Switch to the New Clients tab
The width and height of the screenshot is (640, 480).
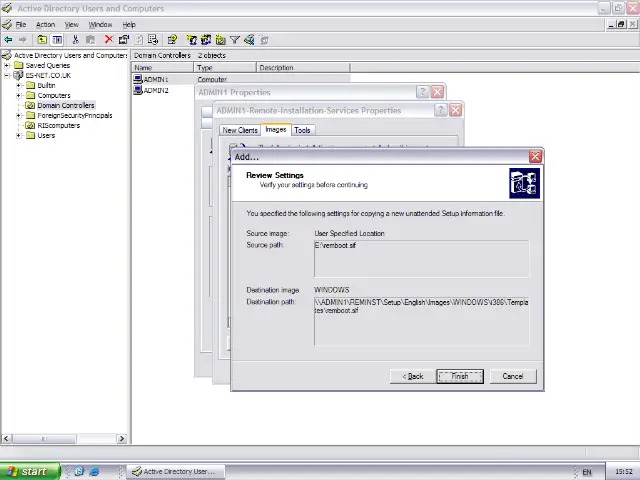(x=240, y=130)
